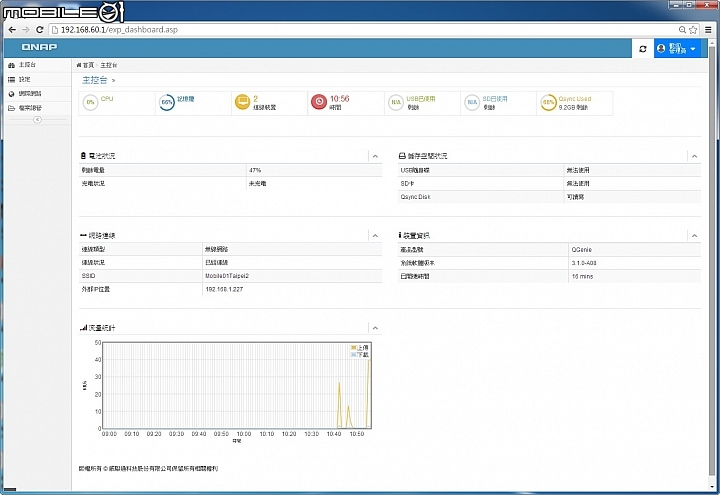720x495 pixels.
Task: Click the yellow connected devices monitor icon
Action: pyautogui.click(x=242, y=101)
